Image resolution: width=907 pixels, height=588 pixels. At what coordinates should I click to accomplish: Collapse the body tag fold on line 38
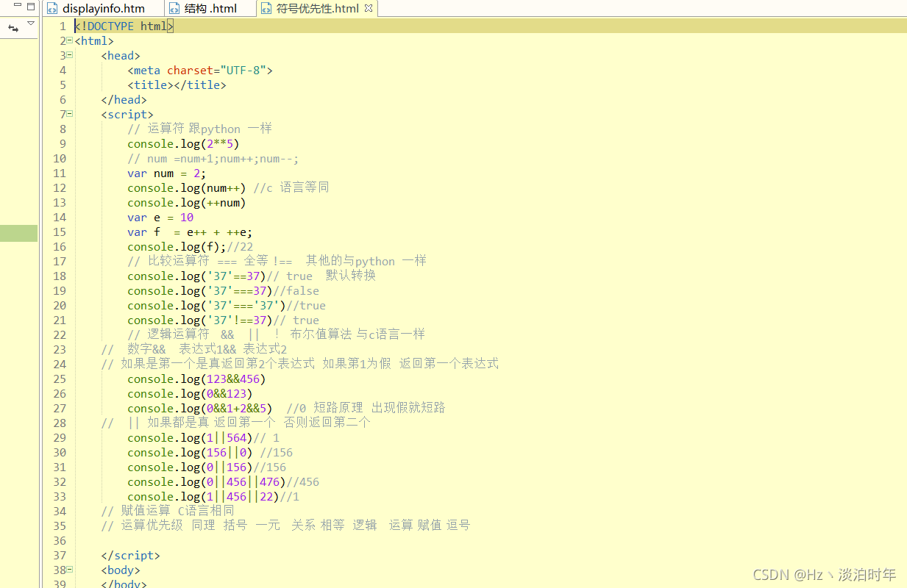coord(69,569)
